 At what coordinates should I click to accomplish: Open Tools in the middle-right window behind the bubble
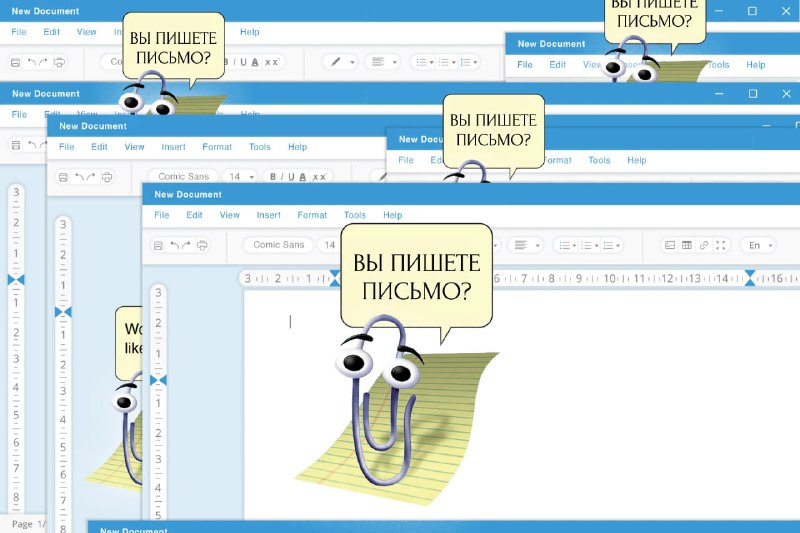(x=599, y=160)
